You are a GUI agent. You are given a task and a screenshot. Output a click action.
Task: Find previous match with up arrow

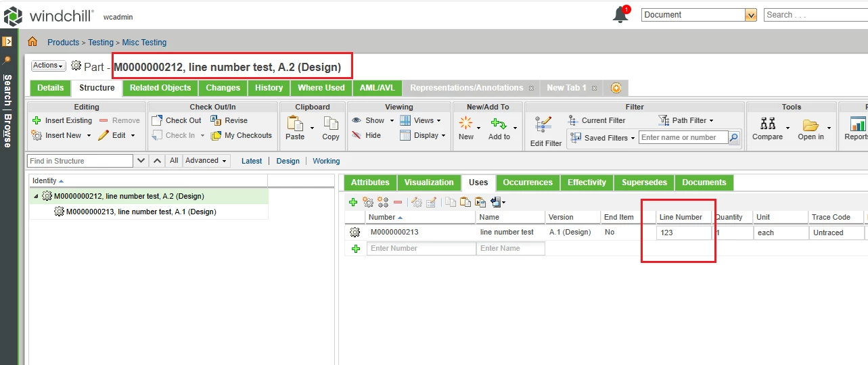pyautogui.click(x=157, y=161)
